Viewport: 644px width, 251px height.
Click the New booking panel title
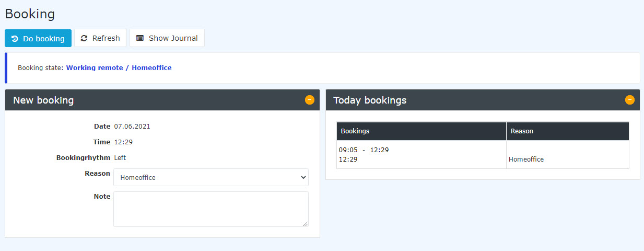43,100
